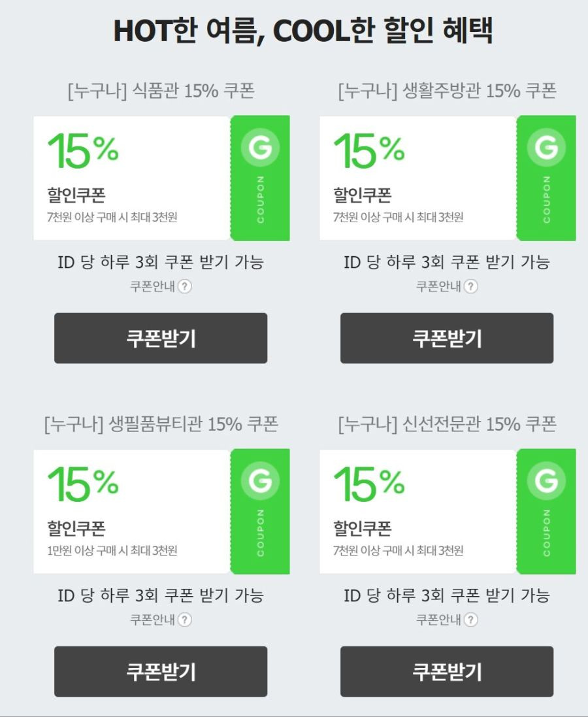
Task: Click the question mark icon under 신선전문관 coupon
Action: point(471,620)
